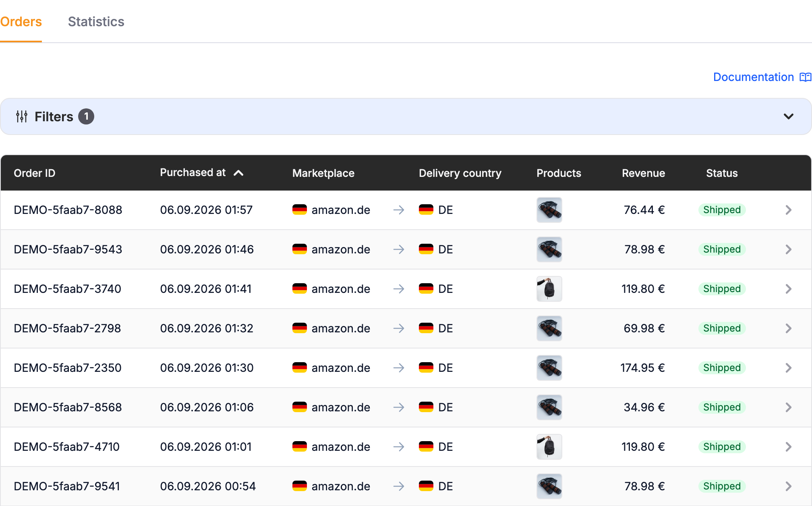
Task: Open details chevron for order DEMO-5faab7-8088
Action: tap(788, 210)
